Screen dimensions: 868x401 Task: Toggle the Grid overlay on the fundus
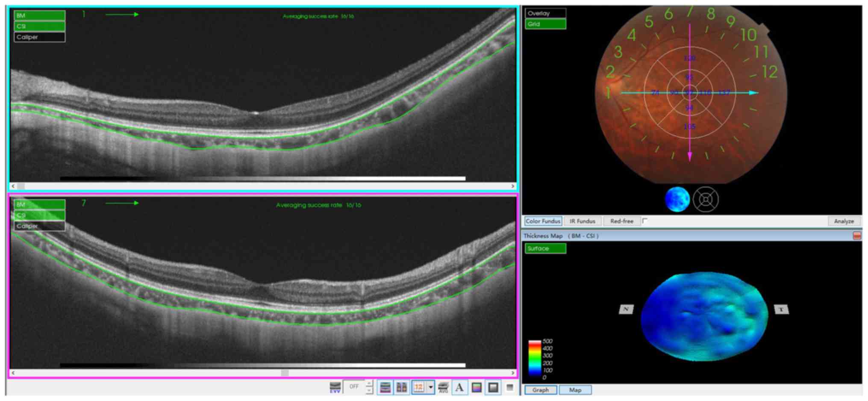click(x=545, y=24)
